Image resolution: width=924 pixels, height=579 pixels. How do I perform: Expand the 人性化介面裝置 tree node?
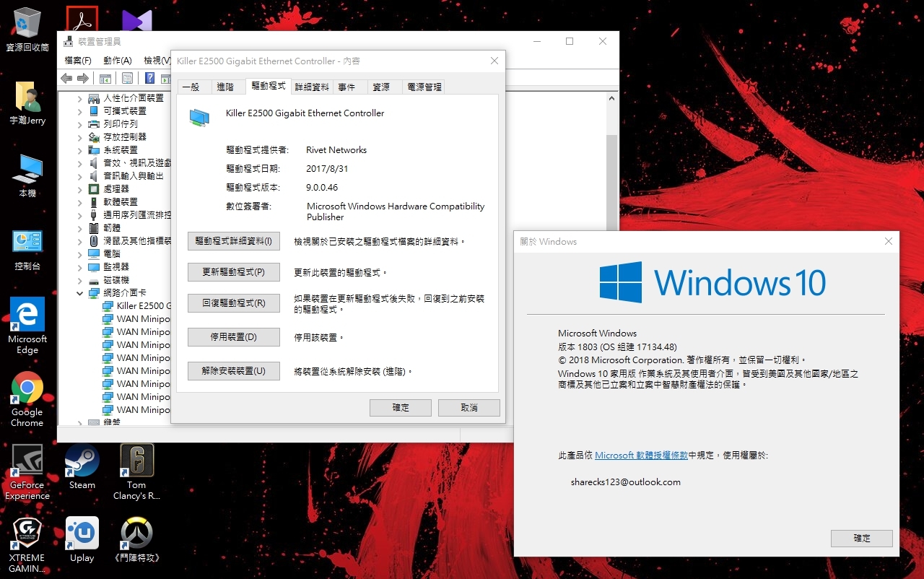click(x=79, y=97)
